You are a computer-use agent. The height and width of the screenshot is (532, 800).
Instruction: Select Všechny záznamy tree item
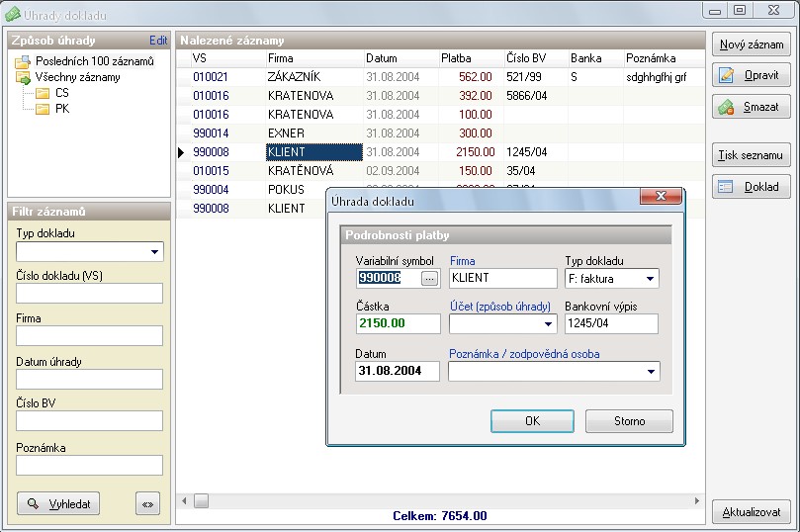(77, 77)
